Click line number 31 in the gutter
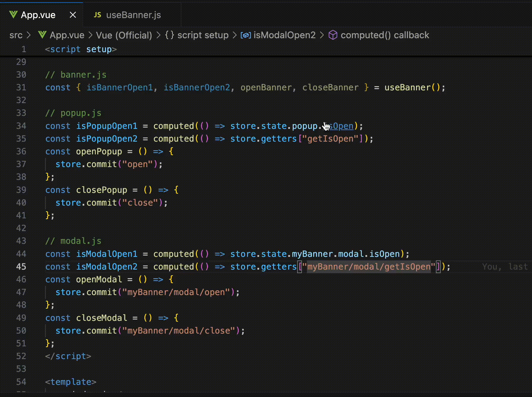 tap(21, 87)
